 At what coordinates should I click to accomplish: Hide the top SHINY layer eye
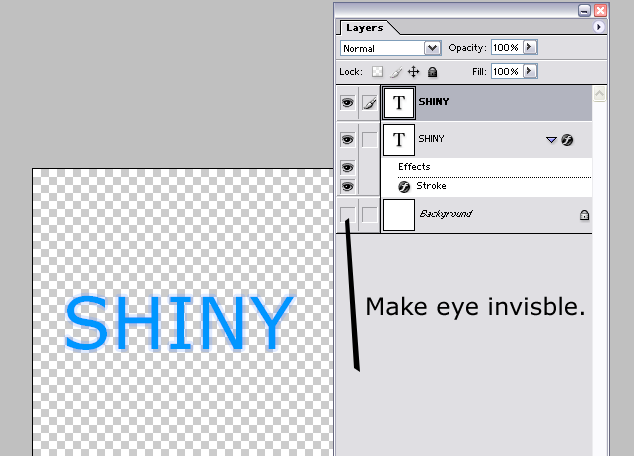tap(347, 103)
